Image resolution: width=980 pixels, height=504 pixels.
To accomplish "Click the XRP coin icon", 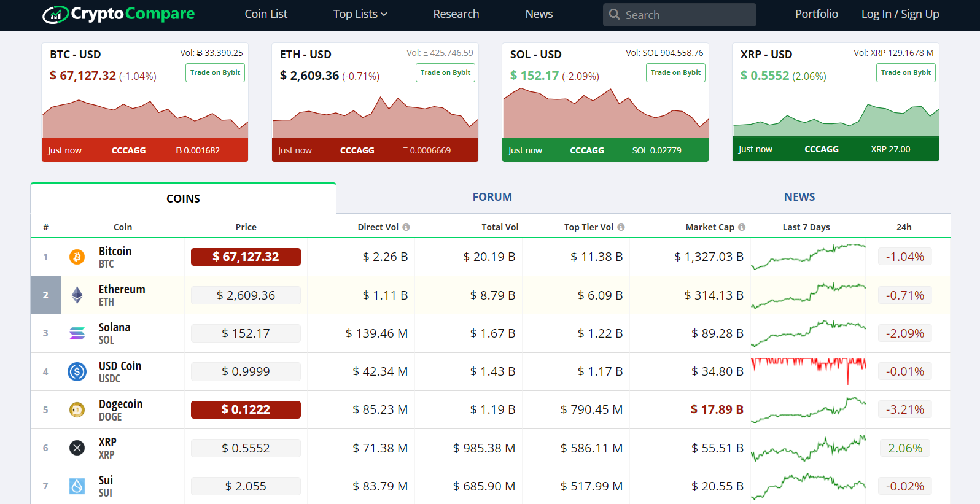I will 77,448.
